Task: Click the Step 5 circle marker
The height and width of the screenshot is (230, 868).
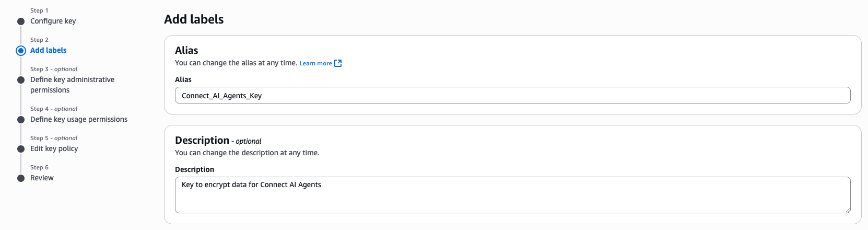Action: (21, 149)
